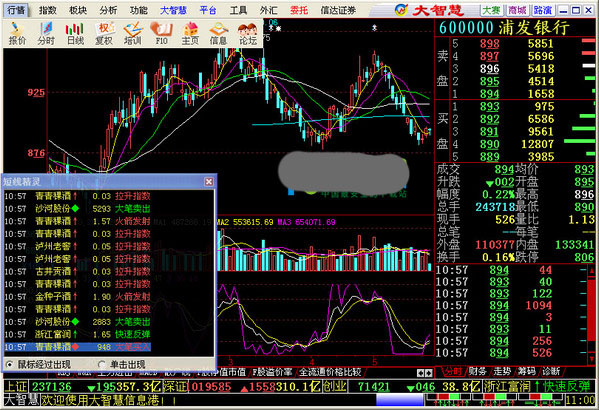Click the 925 price axis label
599x410 pixels.
(36, 92)
